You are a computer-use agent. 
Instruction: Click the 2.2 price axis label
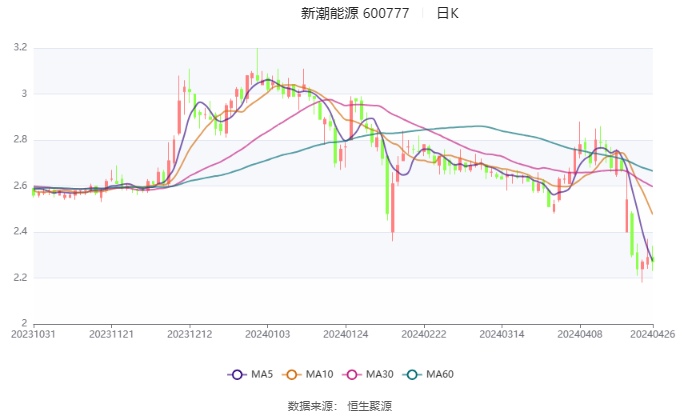pos(20,278)
